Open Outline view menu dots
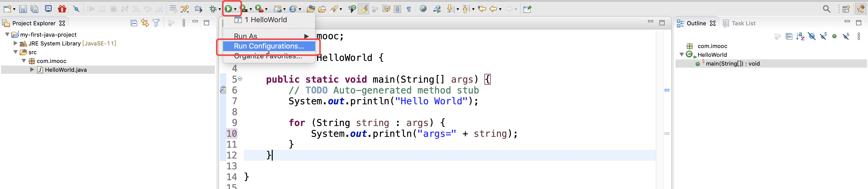 tap(859, 36)
